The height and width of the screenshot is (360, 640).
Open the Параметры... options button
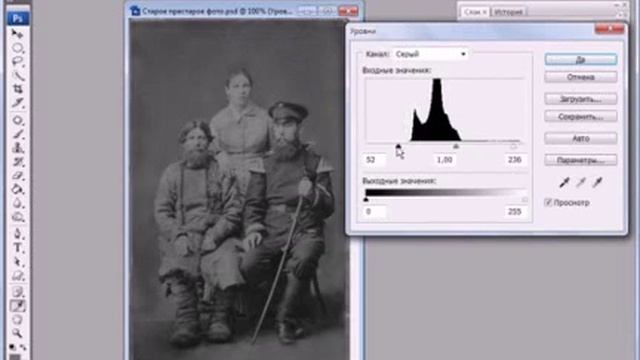click(x=581, y=160)
